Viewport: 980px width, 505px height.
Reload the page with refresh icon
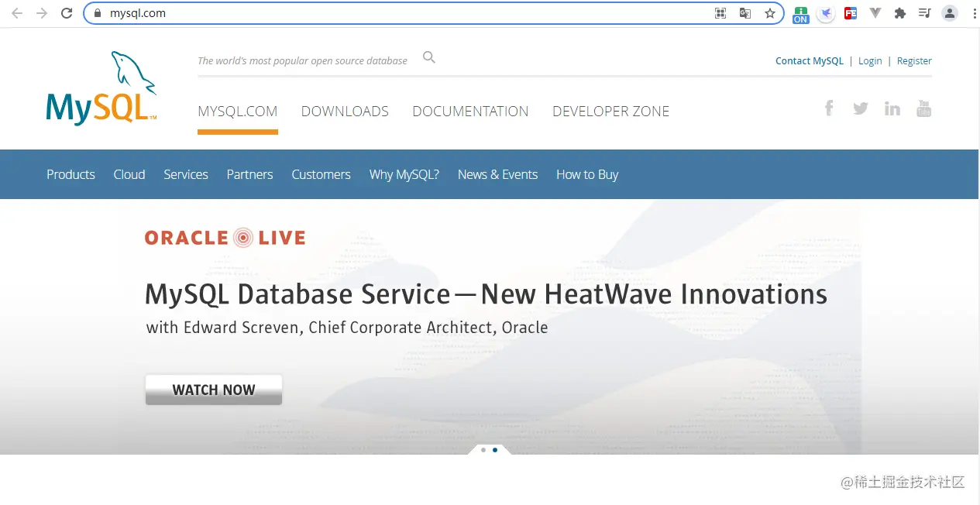67,13
